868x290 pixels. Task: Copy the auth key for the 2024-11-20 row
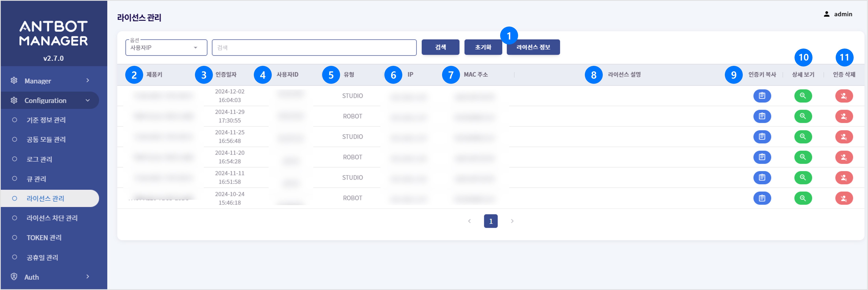[x=762, y=157]
